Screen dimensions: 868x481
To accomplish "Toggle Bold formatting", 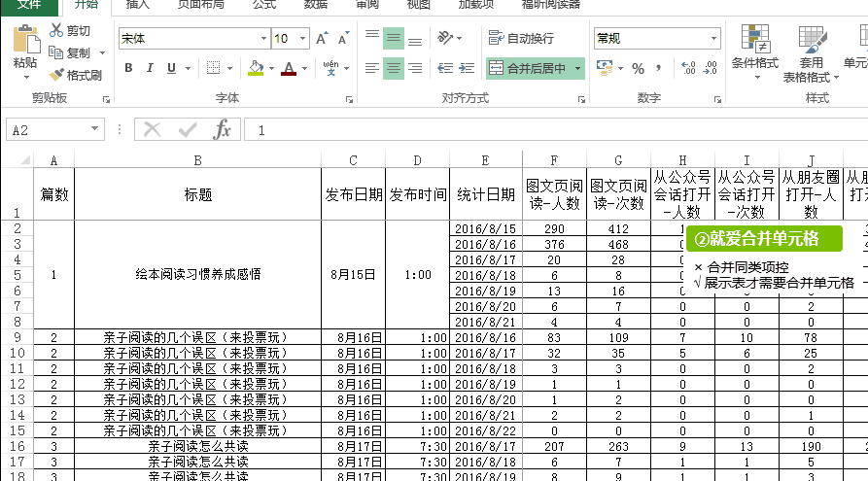I will (128, 68).
